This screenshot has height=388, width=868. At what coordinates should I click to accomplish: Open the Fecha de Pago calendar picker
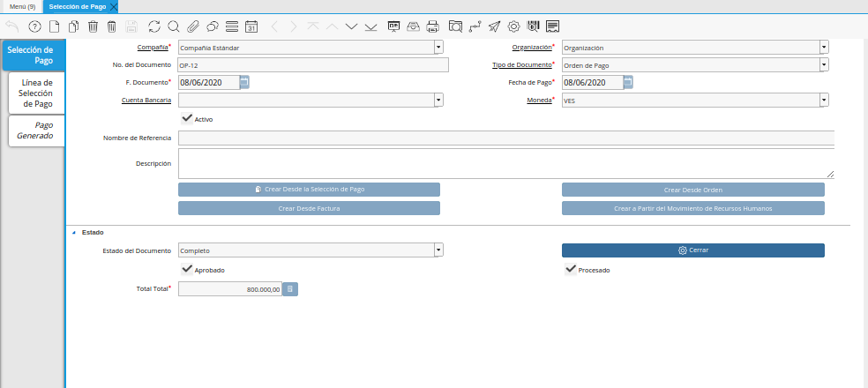coord(628,82)
